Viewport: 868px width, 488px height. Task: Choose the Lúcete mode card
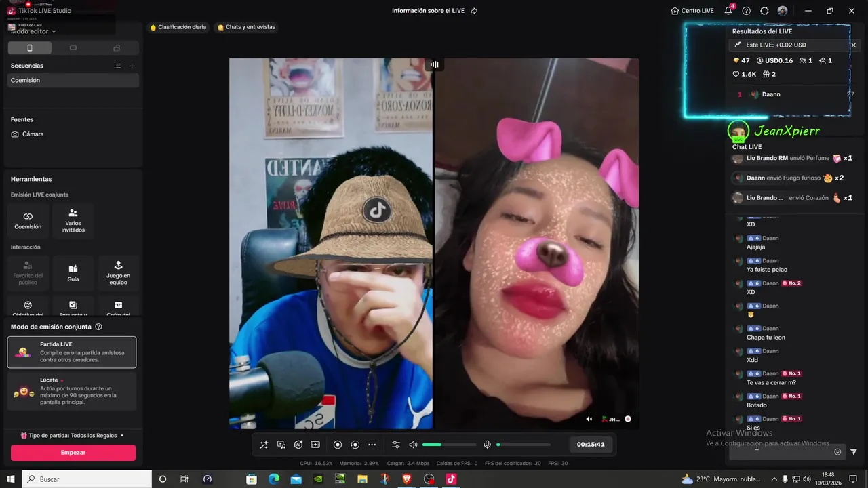click(x=72, y=391)
